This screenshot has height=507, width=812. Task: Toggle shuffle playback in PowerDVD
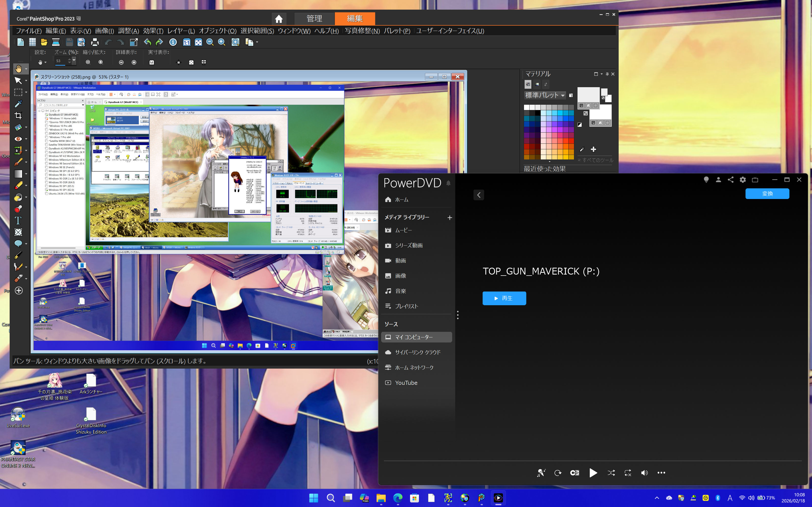pyautogui.click(x=611, y=473)
